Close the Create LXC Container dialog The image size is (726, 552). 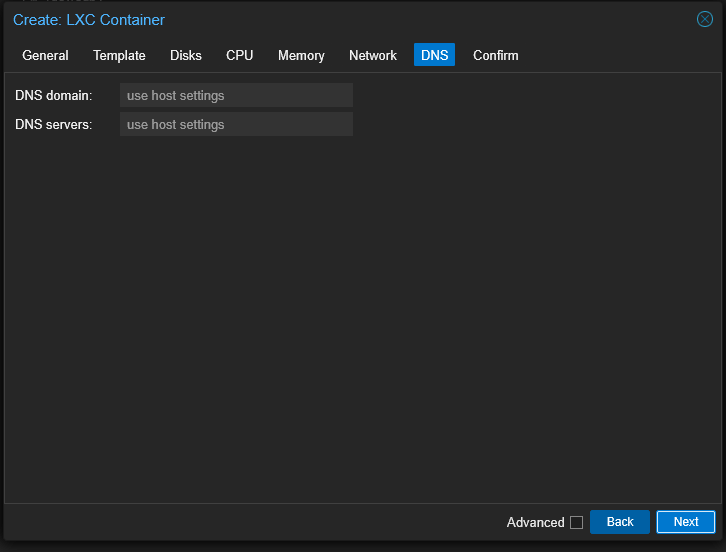[x=705, y=19]
